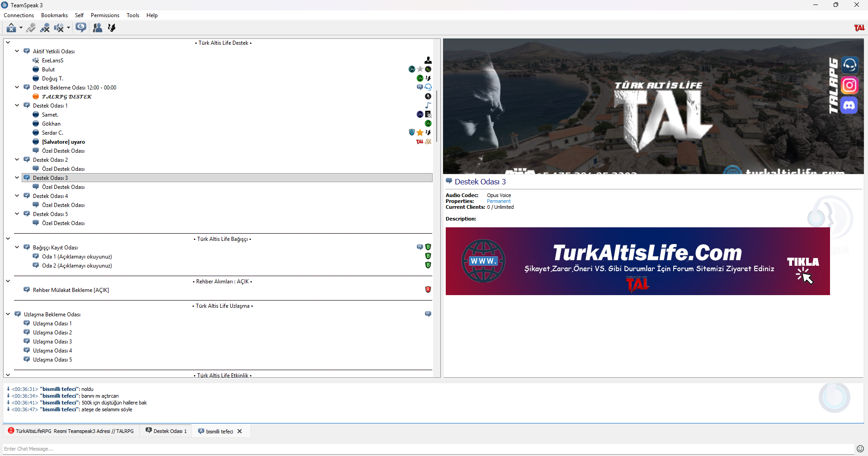The width and height of the screenshot is (868, 456).
Task: Collapse the Destek Odası 5 channel
Action: (17, 214)
